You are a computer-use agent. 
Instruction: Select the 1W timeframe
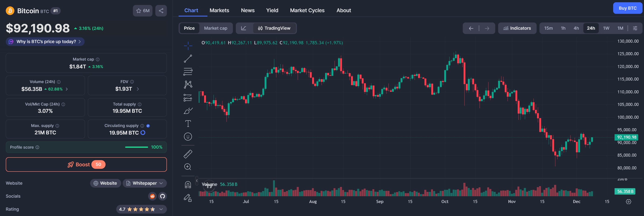(x=606, y=28)
